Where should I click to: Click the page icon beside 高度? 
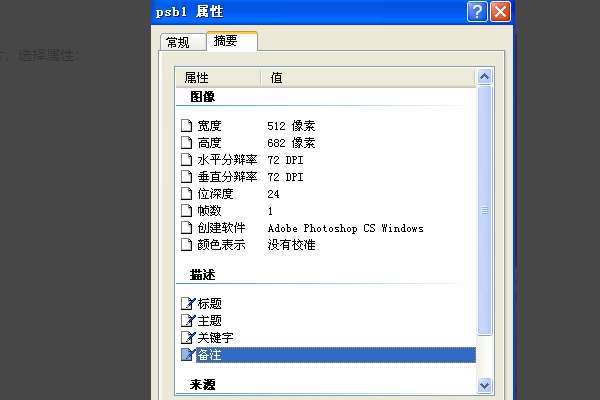click(186, 143)
